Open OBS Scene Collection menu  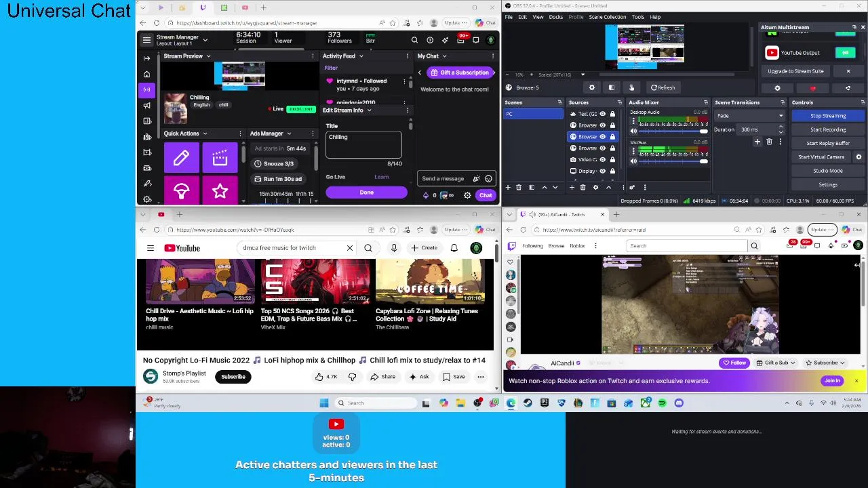coord(608,17)
